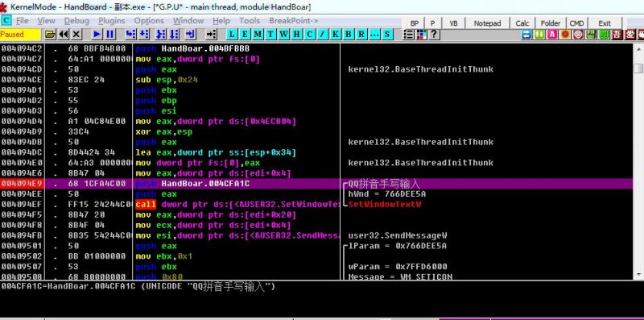Viewport: 644px width, 320px height.
Task: Show Run trace via ... button
Action: pos(374,34)
